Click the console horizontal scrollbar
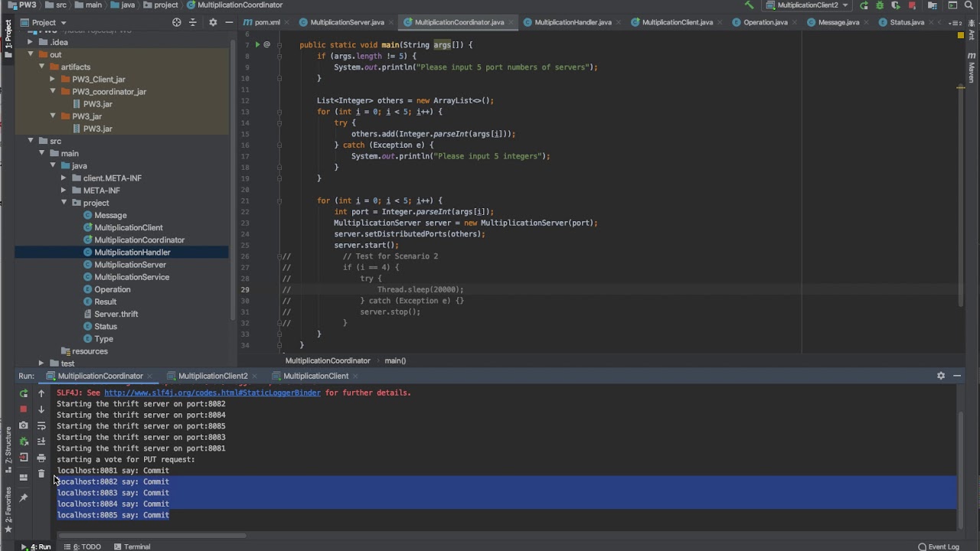The image size is (980, 551). [152, 535]
